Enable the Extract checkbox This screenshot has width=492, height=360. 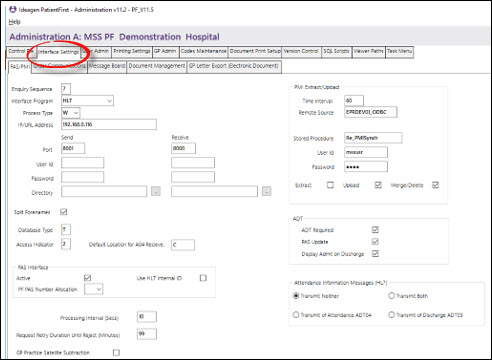[x=330, y=185]
